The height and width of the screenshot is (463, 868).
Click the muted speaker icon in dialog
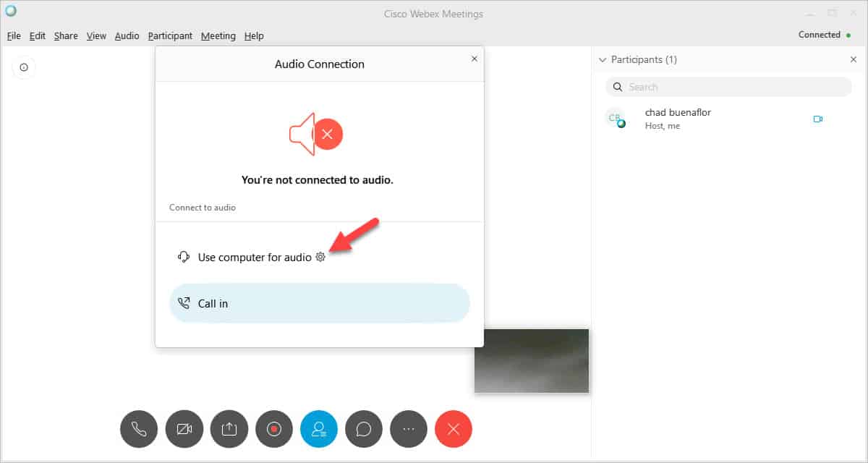(315, 134)
